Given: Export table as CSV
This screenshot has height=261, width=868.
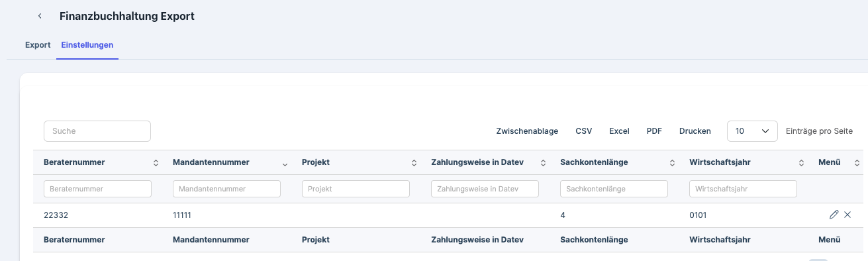Looking at the screenshot, I should (584, 131).
